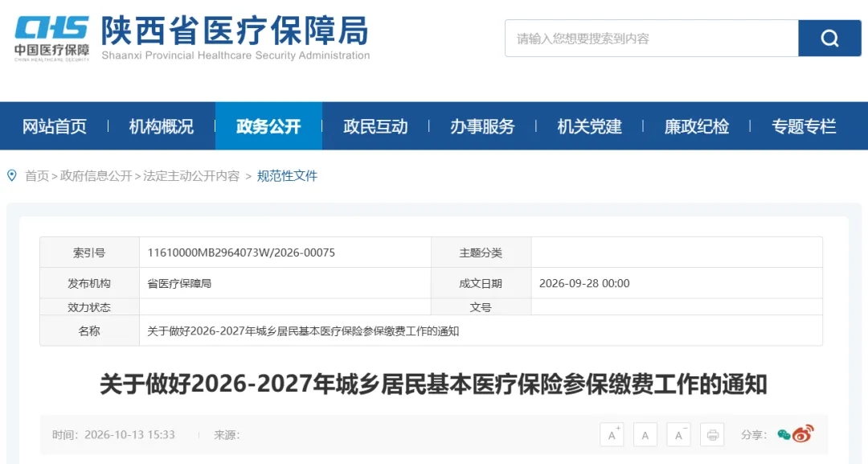
Task: Click the 陕西省医疗保障局 site title
Action: [235, 31]
